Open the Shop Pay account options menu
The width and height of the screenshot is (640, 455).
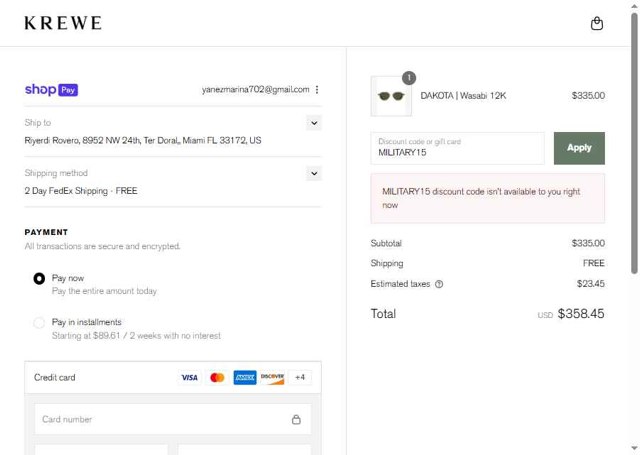point(317,89)
